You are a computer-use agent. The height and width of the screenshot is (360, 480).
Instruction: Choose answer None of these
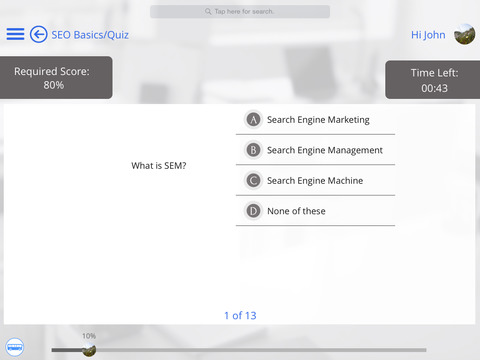(296, 211)
